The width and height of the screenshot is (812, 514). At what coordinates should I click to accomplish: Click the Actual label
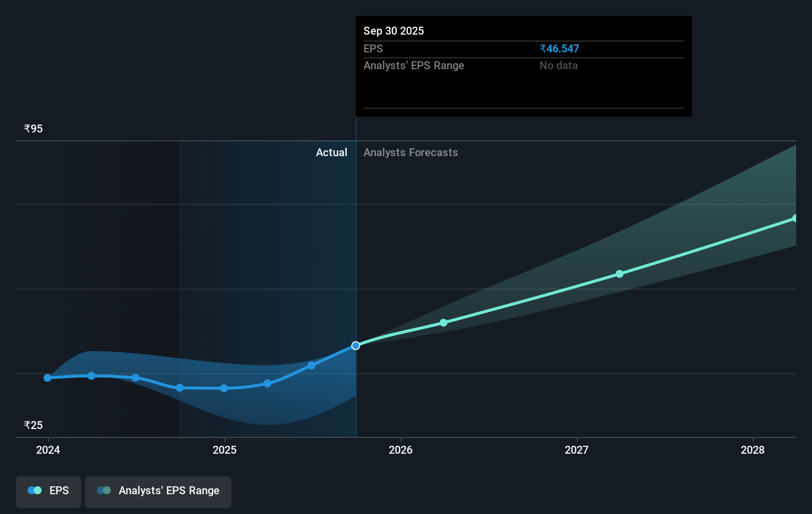click(x=332, y=152)
